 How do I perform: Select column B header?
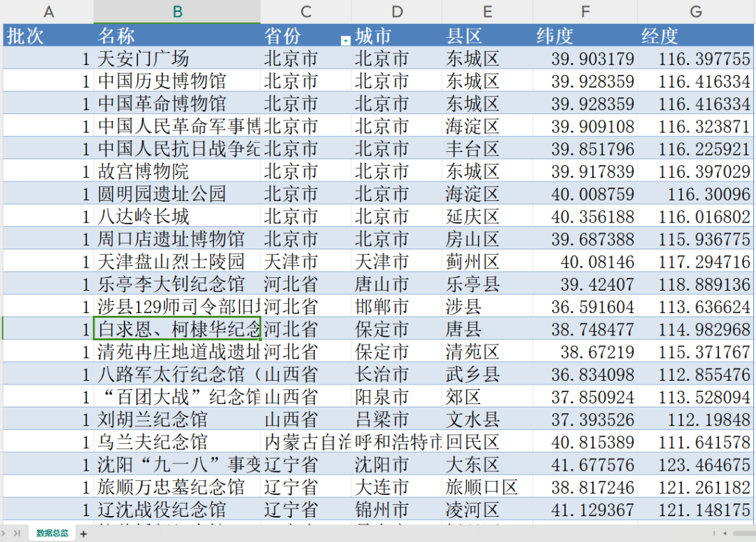point(177,12)
